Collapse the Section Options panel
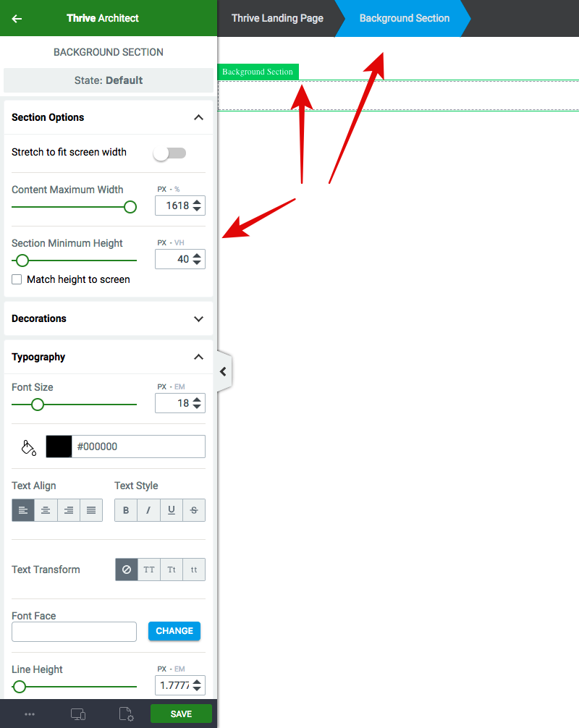 (x=199, y=117)
